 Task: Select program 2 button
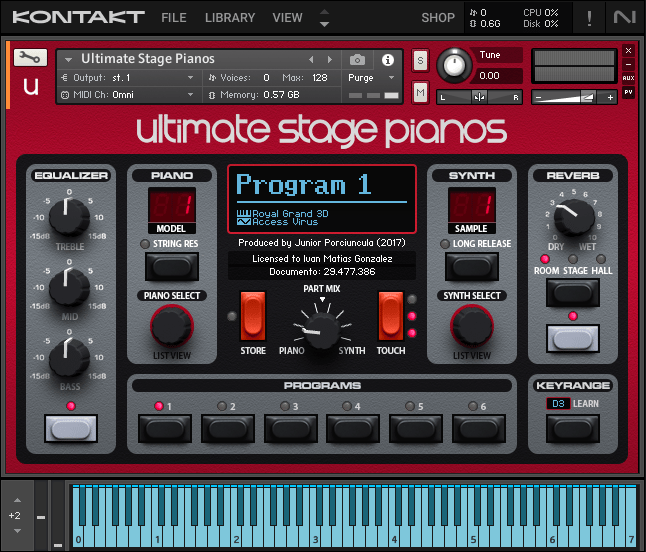coord(228,429)
